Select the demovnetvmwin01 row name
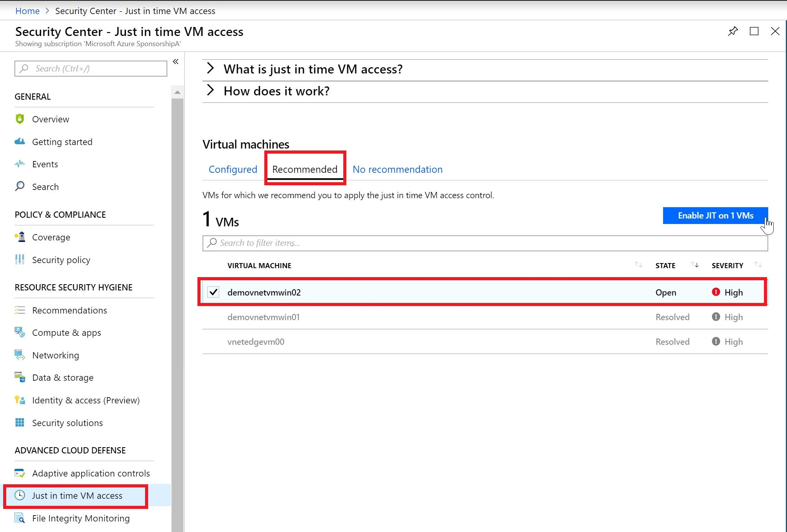Screen dimensions: 787x532 click(264, 317)
